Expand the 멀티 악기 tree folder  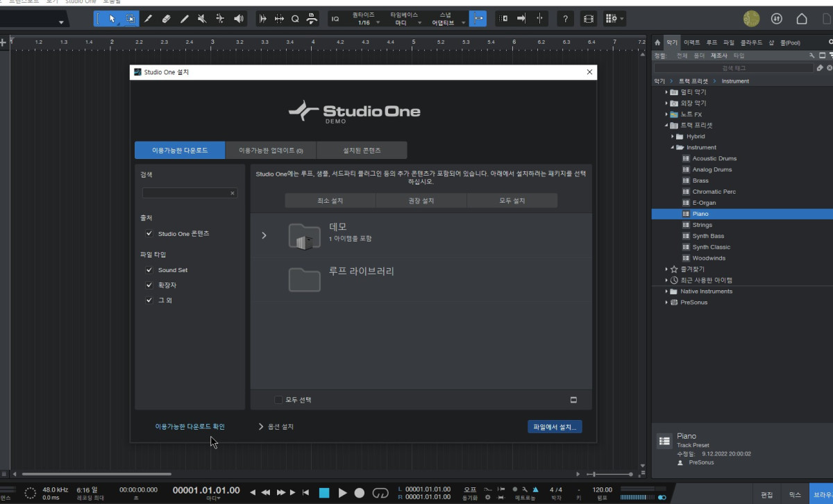666,92
